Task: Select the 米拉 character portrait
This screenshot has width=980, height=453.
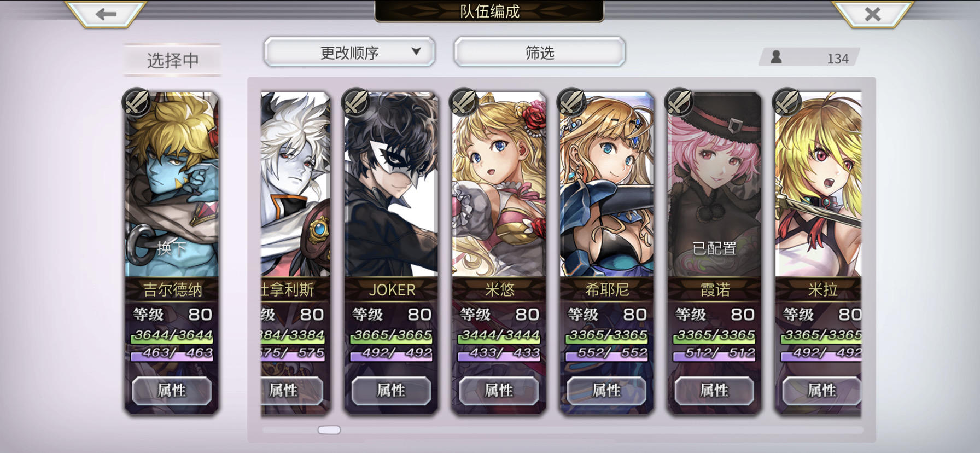Action: (818, 185)
